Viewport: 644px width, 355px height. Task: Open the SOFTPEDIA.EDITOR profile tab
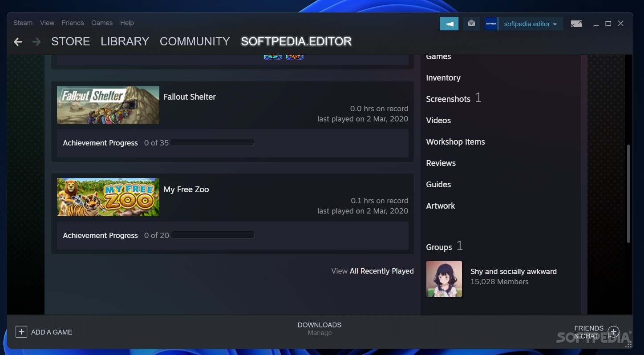(296, 41)
